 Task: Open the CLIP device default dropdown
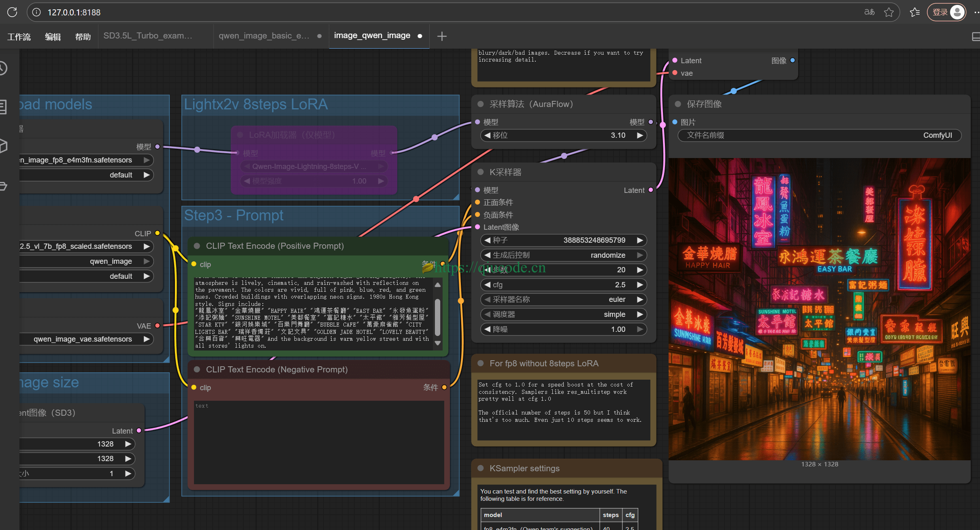click(x=86, y=276)
